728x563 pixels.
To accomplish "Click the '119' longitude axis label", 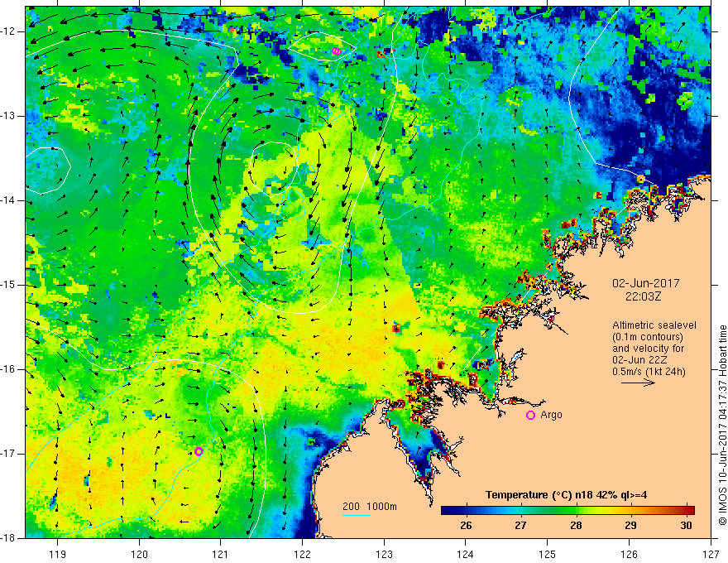I will (x=58, y=554).
